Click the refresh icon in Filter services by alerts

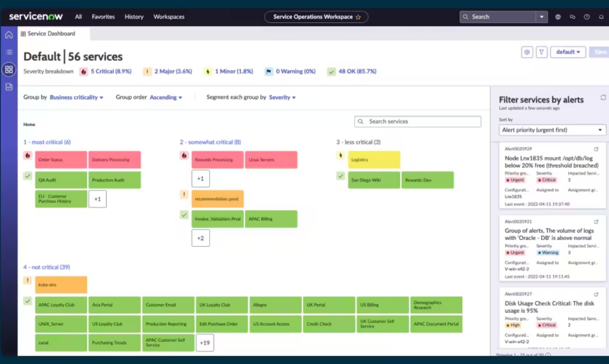[604, 97]
